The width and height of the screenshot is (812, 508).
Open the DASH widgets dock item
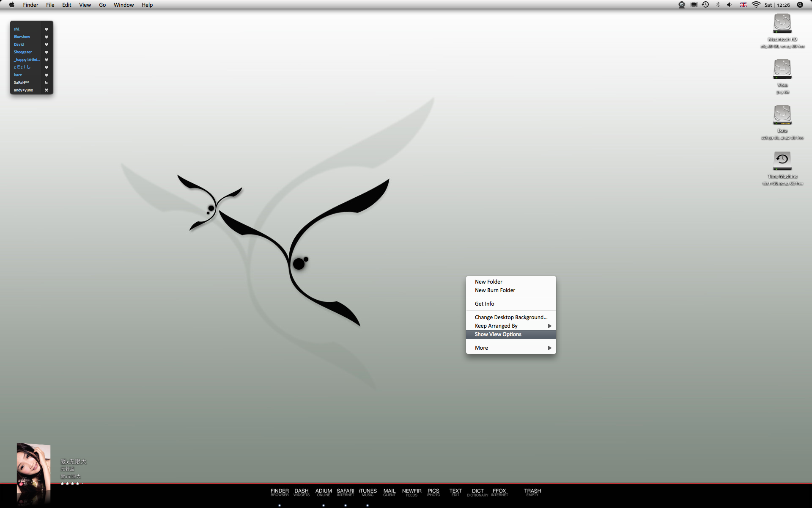coord(302,492)
